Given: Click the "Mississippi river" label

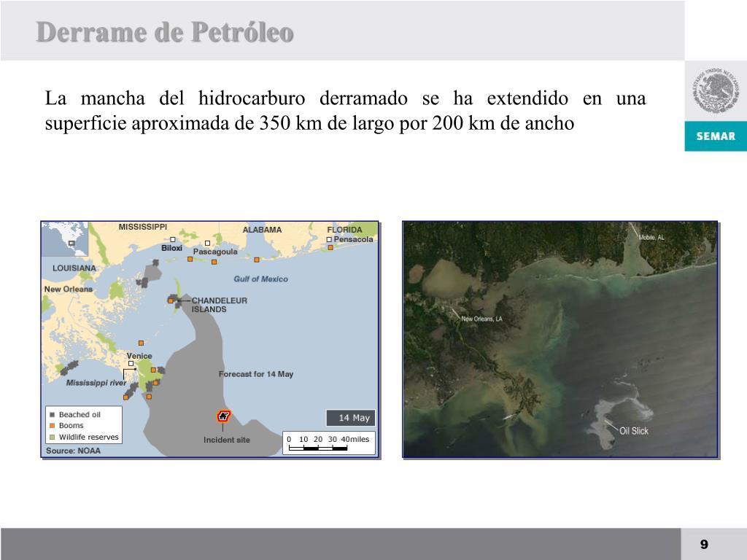Looking at the screenshot, I should (96, 383).
